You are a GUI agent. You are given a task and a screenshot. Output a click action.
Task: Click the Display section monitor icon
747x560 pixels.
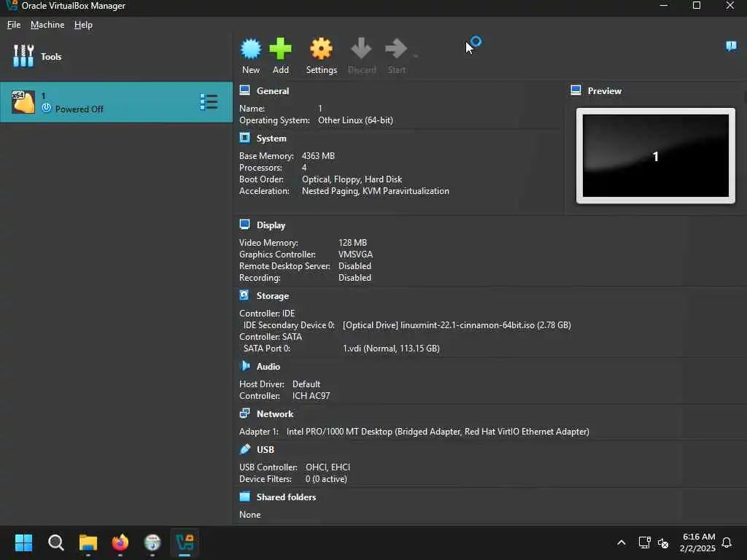click(245, 225)
